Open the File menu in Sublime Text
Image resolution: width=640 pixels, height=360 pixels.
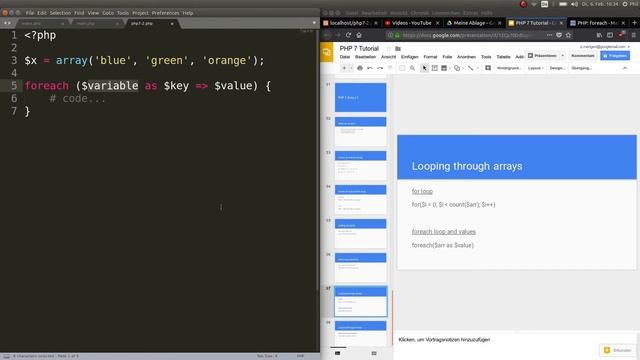(29, 13)
